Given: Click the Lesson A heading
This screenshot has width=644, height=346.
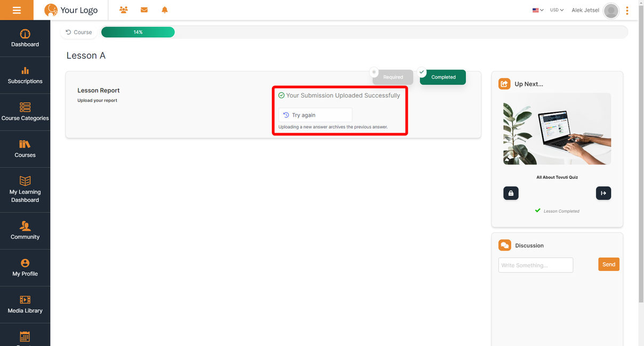Looking at the screenshot, I should coord(86,55).
